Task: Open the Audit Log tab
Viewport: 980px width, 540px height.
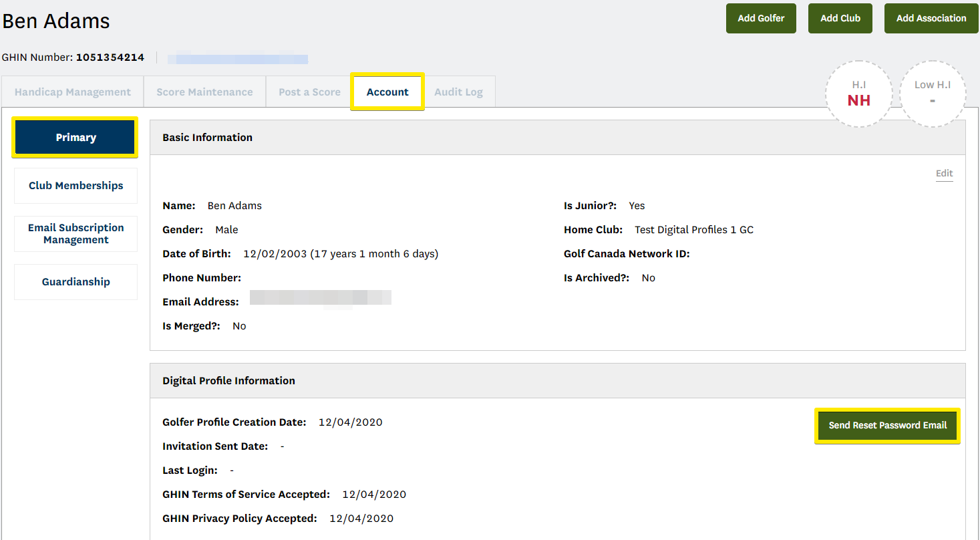Action: [458, 92]
